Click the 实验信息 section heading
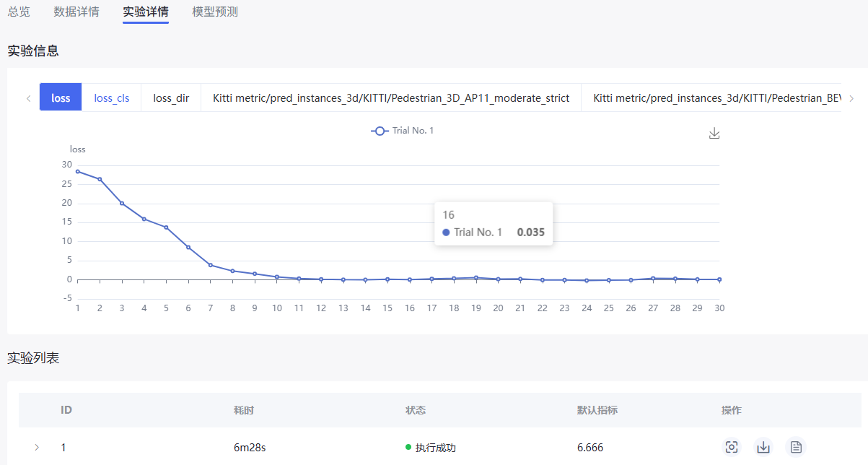The height and width of the screenshot is (465, 868). tap(33, 51)
